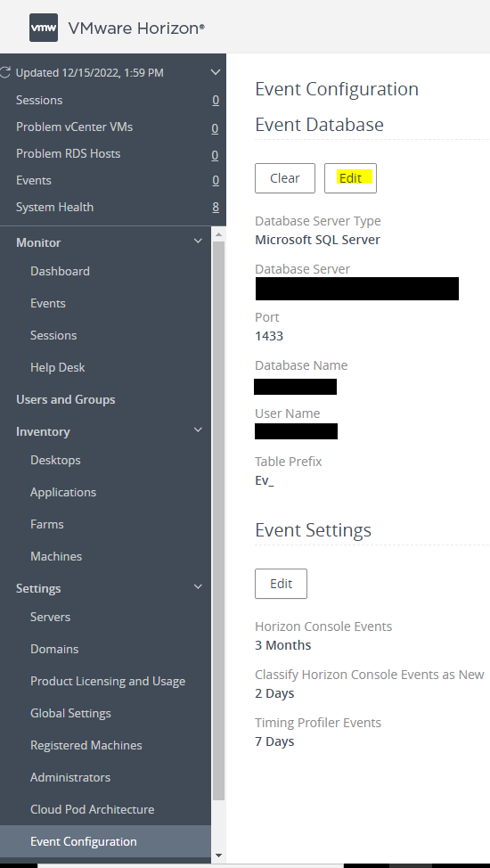The width and height of the screenshot is (490, 868).
Task: Collapse the Monitor section chevron
Action: [x=198, y=241]
